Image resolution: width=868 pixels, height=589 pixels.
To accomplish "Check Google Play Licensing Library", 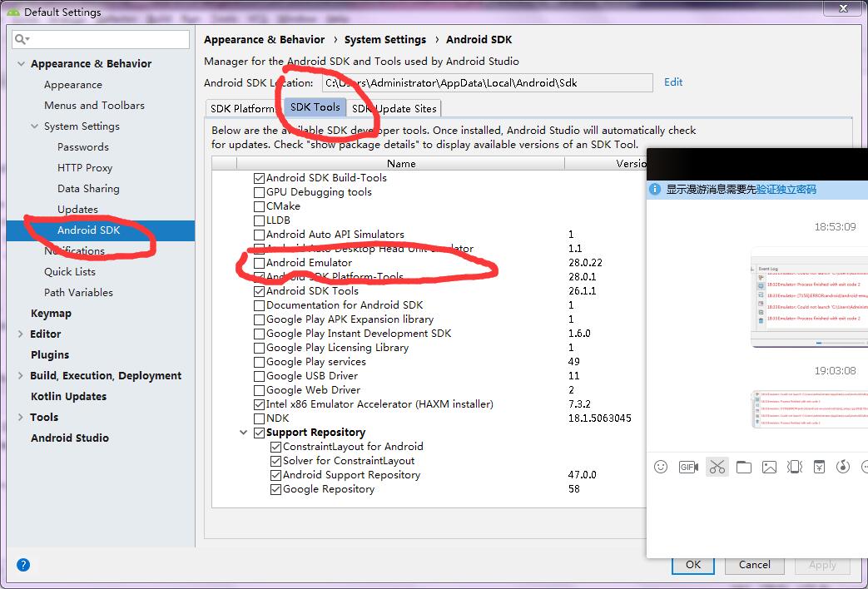I will (259, 349).
